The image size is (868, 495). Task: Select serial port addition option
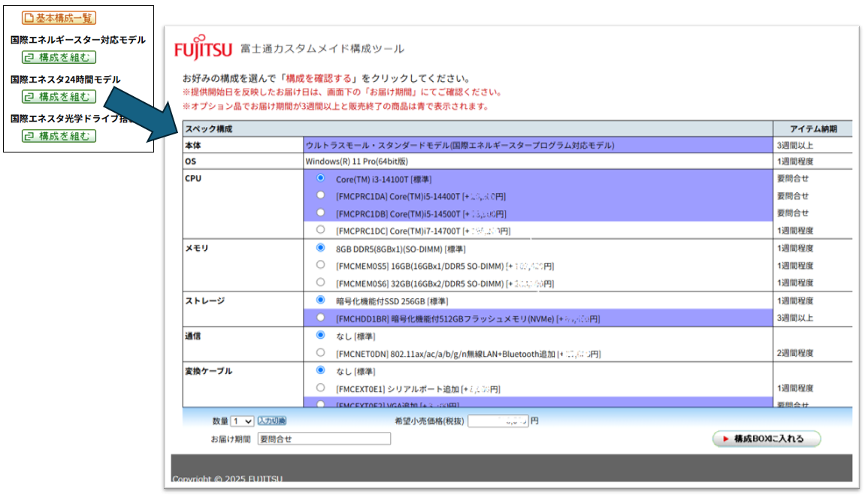pos(321,388)
